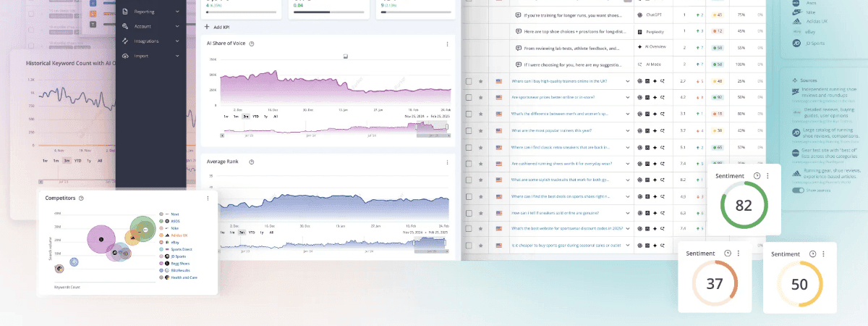Tick the checkbox for high-quality trainers row
868x326 pixels.
[469, 82]
